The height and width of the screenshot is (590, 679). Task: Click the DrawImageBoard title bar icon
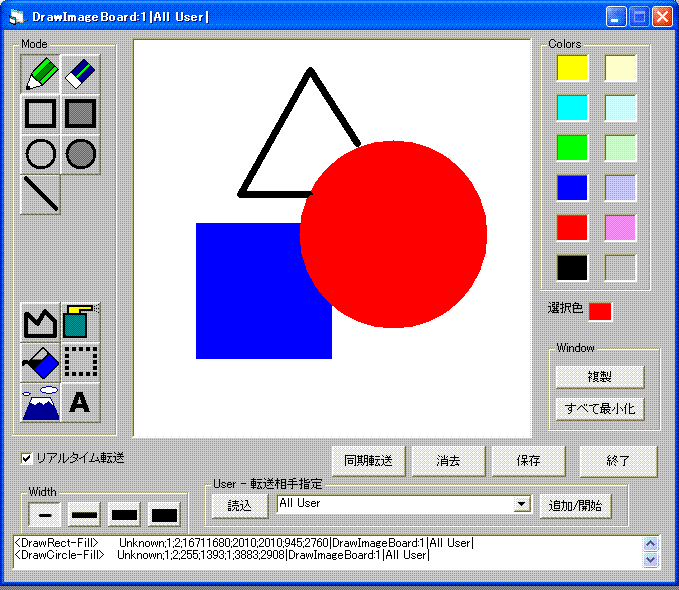coord(17,16)
